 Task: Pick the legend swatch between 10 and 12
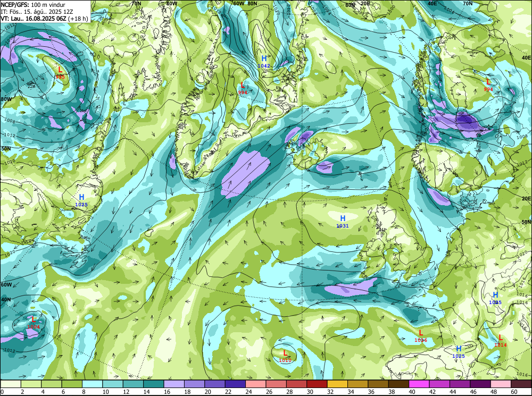[x=113, y=384]
